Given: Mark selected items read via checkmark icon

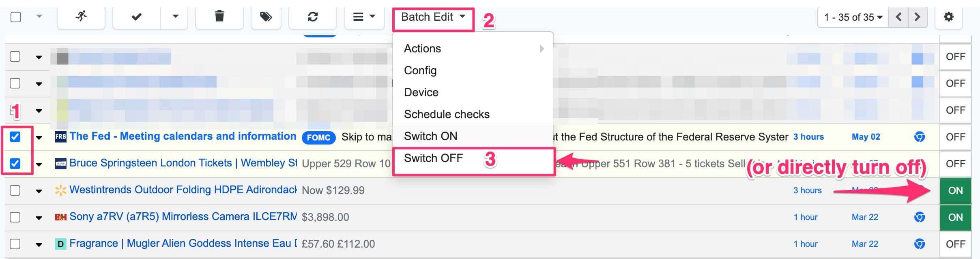Looking at the screenshot, I should (x=136, y=17).
